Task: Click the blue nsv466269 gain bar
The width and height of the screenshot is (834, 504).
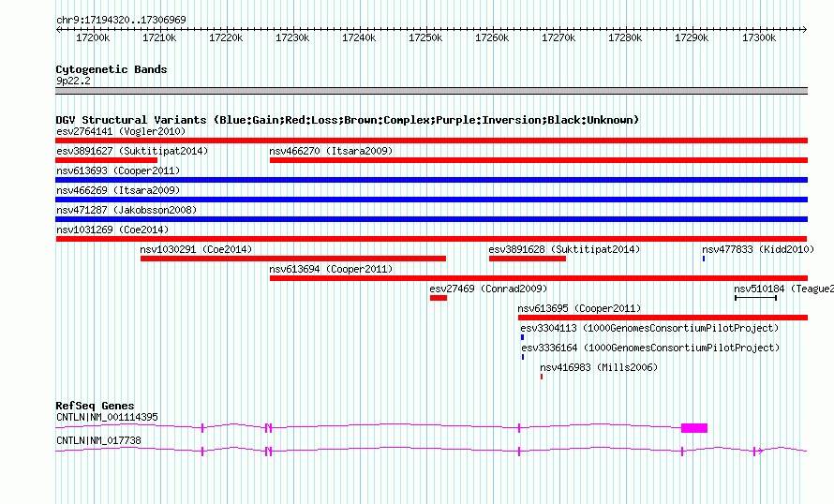Action: [x=431, y=200]
